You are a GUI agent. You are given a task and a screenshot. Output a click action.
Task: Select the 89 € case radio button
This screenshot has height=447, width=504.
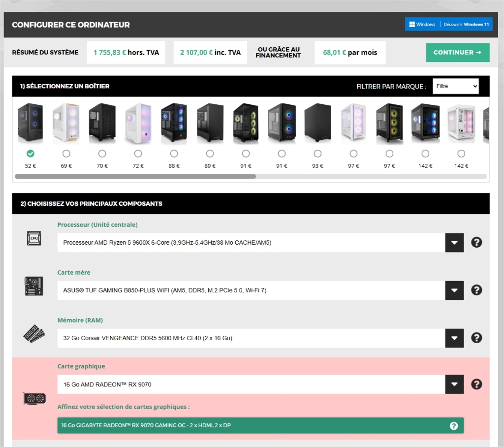210,154
